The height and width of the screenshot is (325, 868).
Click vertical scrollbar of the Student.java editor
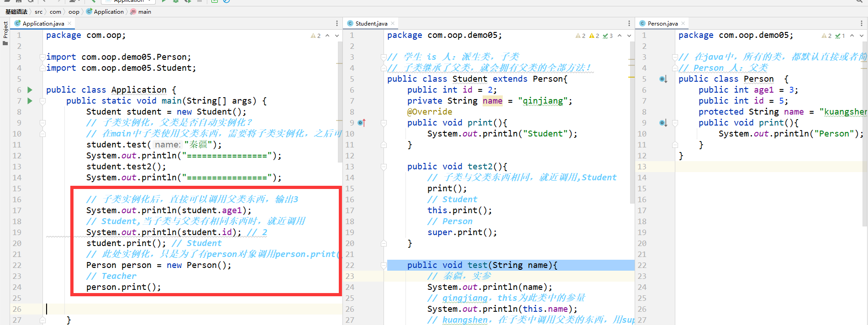pyautogui.click(x=632, y=122)
